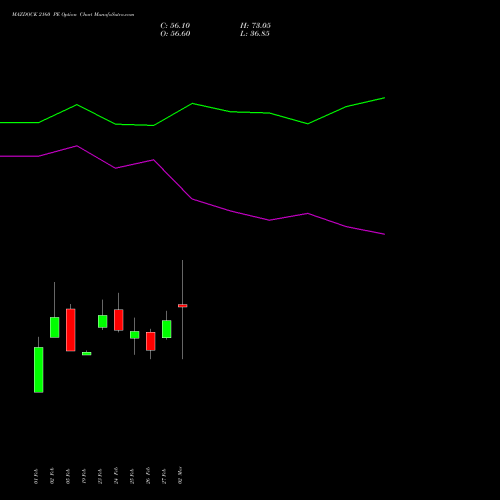Select the 25 Feb date label

coord(132,476)
